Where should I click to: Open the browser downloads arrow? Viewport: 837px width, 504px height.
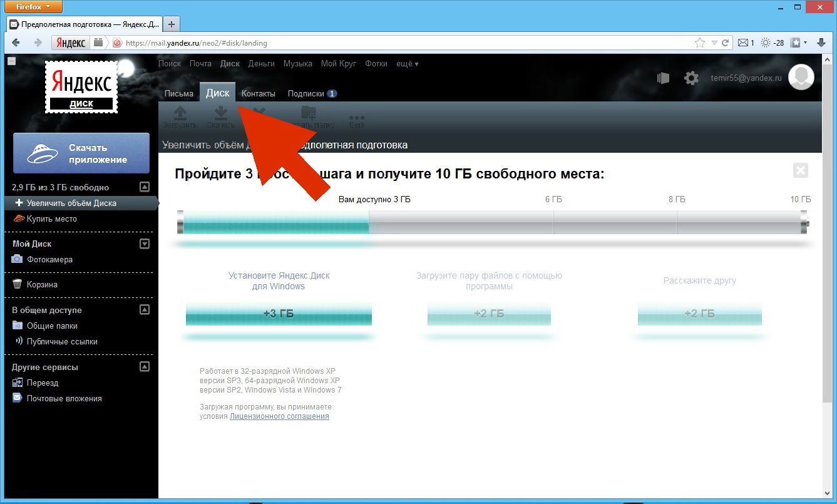pyautogui.click(x=821, y=43)
